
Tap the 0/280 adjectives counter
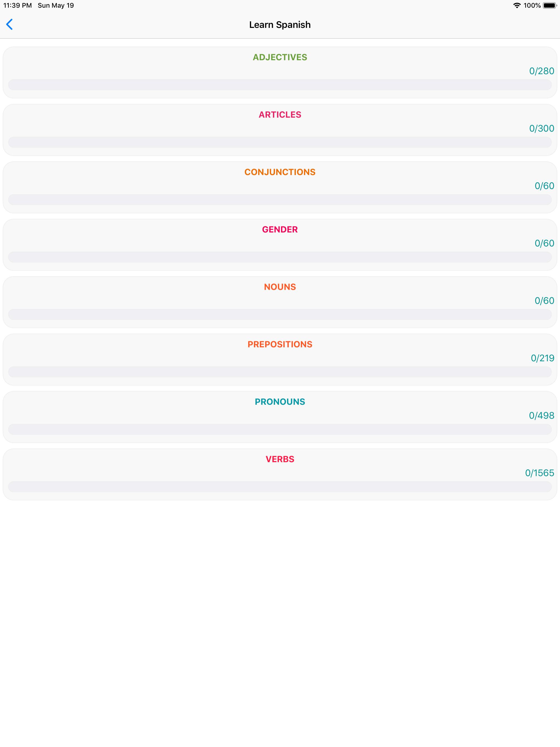tap(541, 71)
